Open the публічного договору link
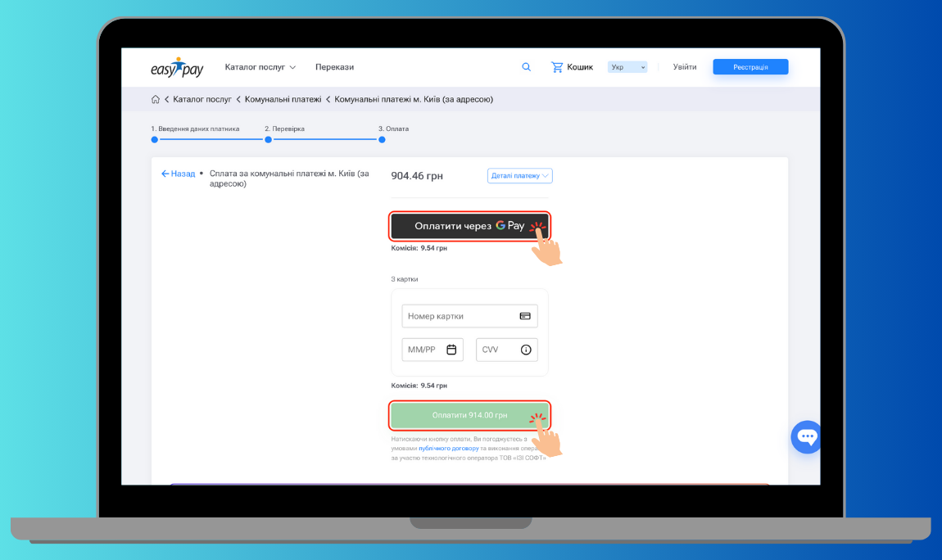The height and width of the screenshot is (560, 942). 448,449
